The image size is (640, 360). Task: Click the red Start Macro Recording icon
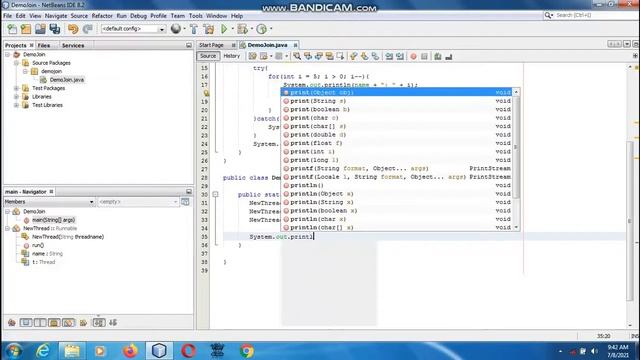(x=413, y=56)
